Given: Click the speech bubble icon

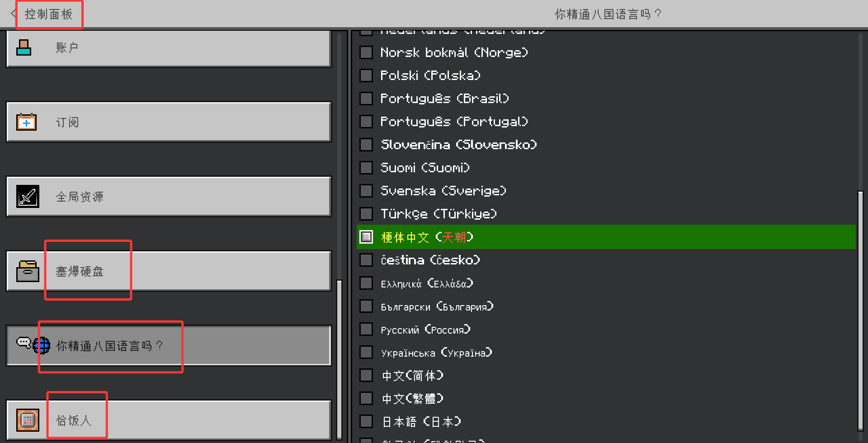Looking at the screenshot, I should pos(23,343).
